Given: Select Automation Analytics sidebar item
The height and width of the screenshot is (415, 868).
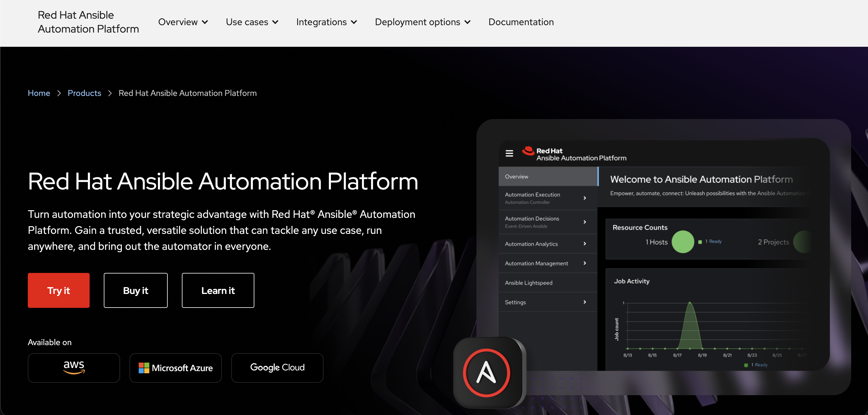Looking at the screenshot, I should point(548,244).
